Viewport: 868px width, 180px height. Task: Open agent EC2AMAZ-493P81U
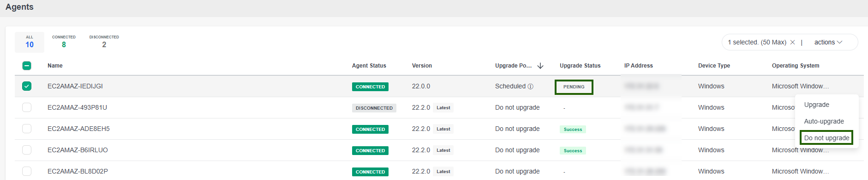[77, 107]
